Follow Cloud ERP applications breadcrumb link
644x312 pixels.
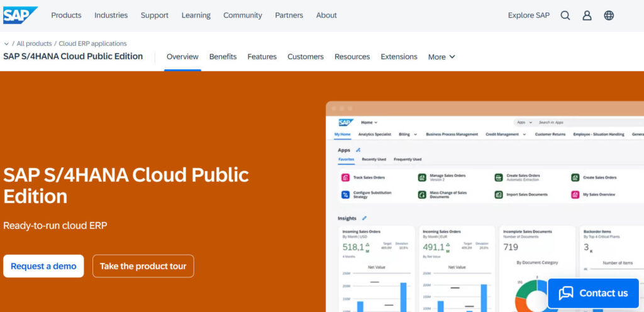92,43
